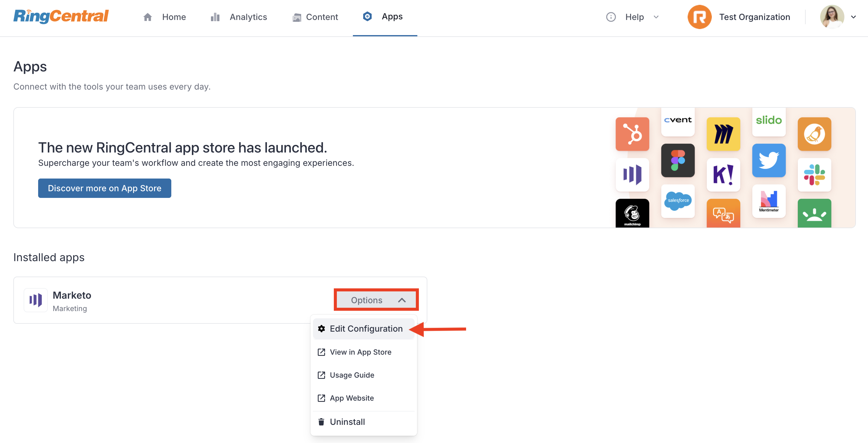
Task: Click the HubSpot app tile
Action: (x=632, y=134)
